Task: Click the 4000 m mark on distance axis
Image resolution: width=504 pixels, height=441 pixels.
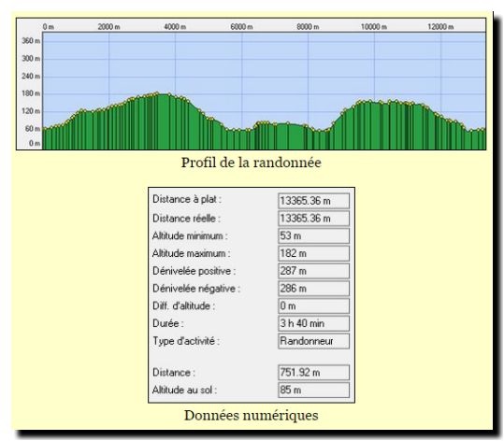Action: [175, 27]
